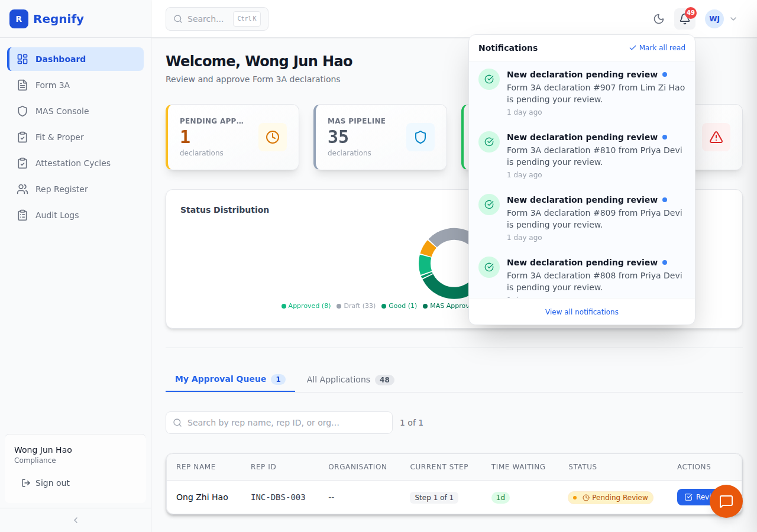The height and width of the screenshot is (532, 757).
Task: Click the 1d time waiting badge
Action: tap(500, 498)
